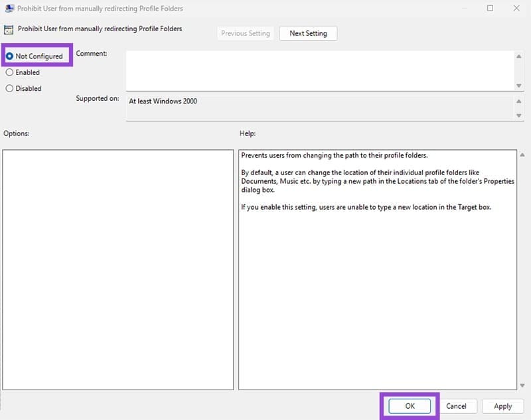Click Supported on scroll down arrow
The width and height of the screenshot is (531, 420).
tap(519, 115)
